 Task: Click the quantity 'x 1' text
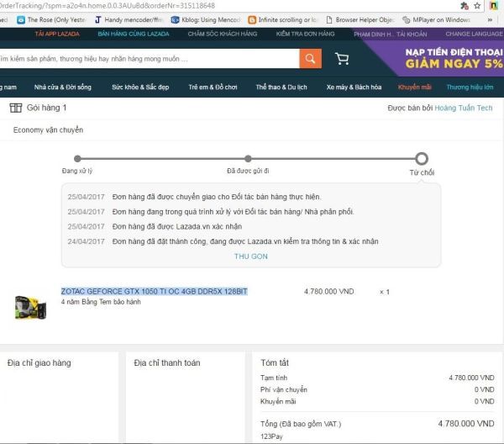pos(385,292)
